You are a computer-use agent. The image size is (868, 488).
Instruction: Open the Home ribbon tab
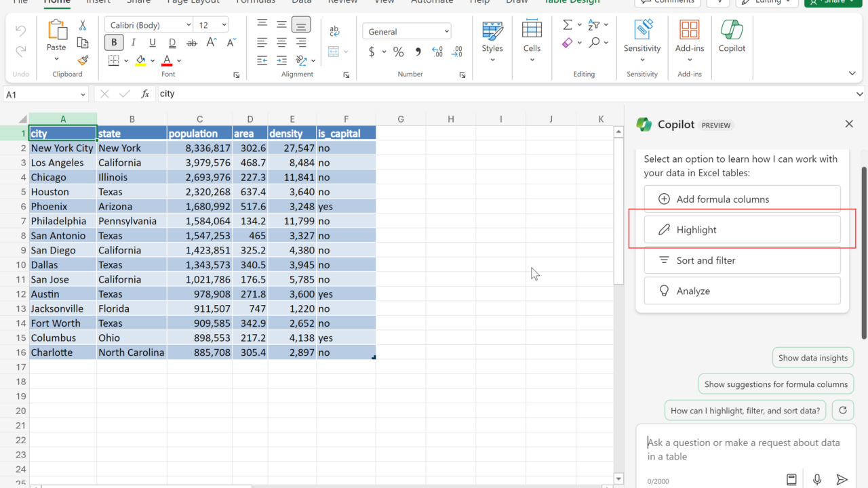click(57, 2)
